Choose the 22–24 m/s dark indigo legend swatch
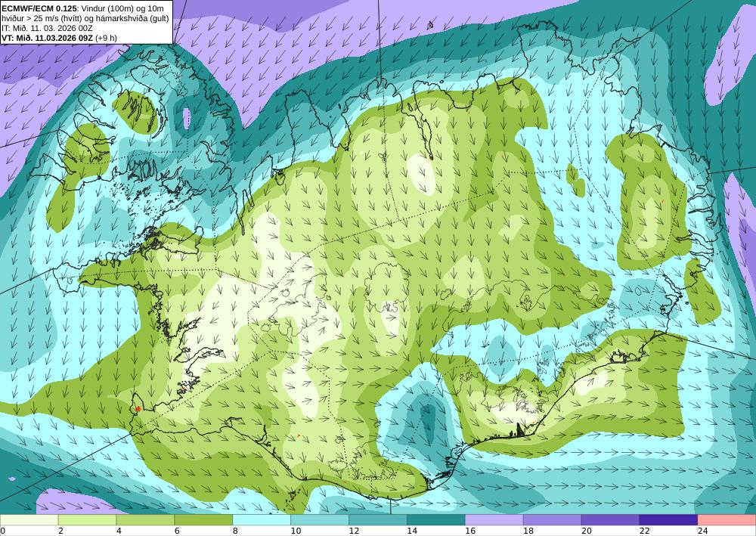Viewport: 756px width, 536px height. [x=669, y=520]
